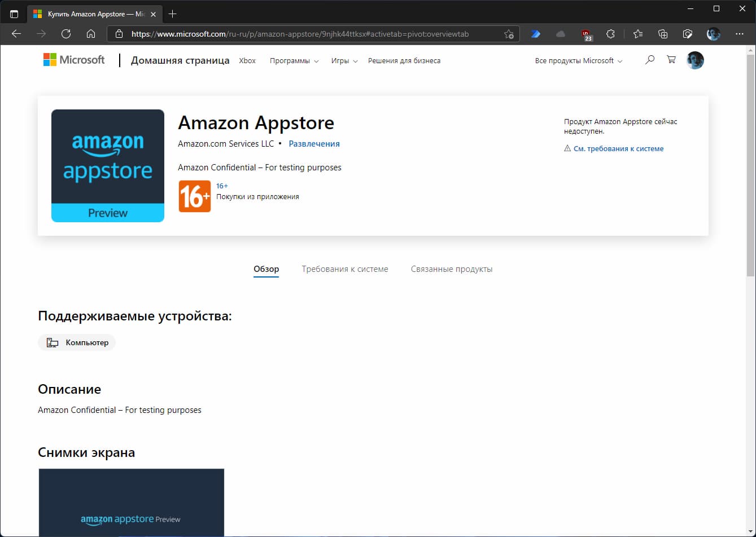This screenshot has height=537, width=756.
Task: Open the red extension with badge 23
Action: (x=587, y=34)
